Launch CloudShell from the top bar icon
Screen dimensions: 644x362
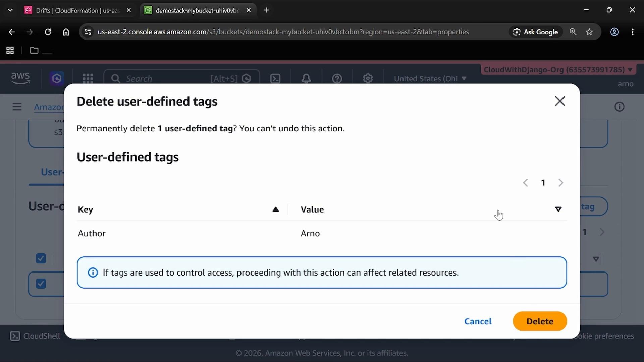point(275,79)
